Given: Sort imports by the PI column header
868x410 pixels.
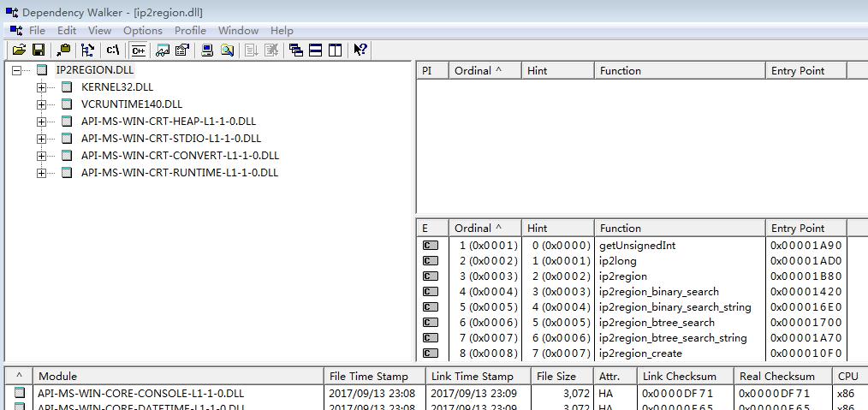Looking at the screenshot, I should pyautogui.click(x=432, y=71).
